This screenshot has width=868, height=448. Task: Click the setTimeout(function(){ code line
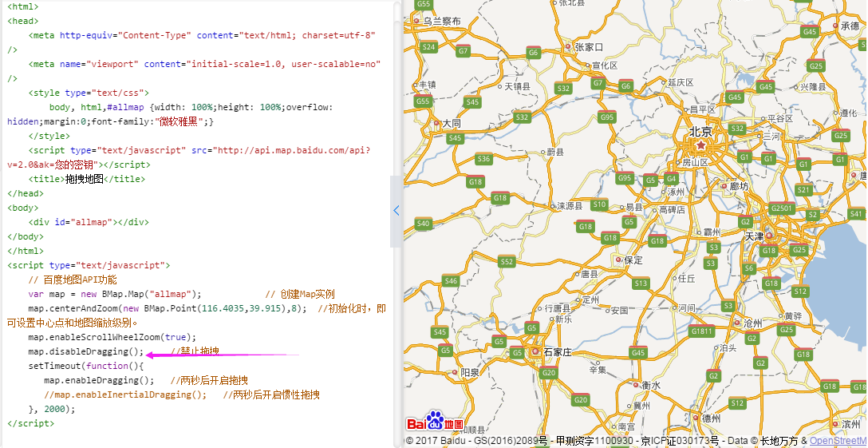tap(86, 366)
